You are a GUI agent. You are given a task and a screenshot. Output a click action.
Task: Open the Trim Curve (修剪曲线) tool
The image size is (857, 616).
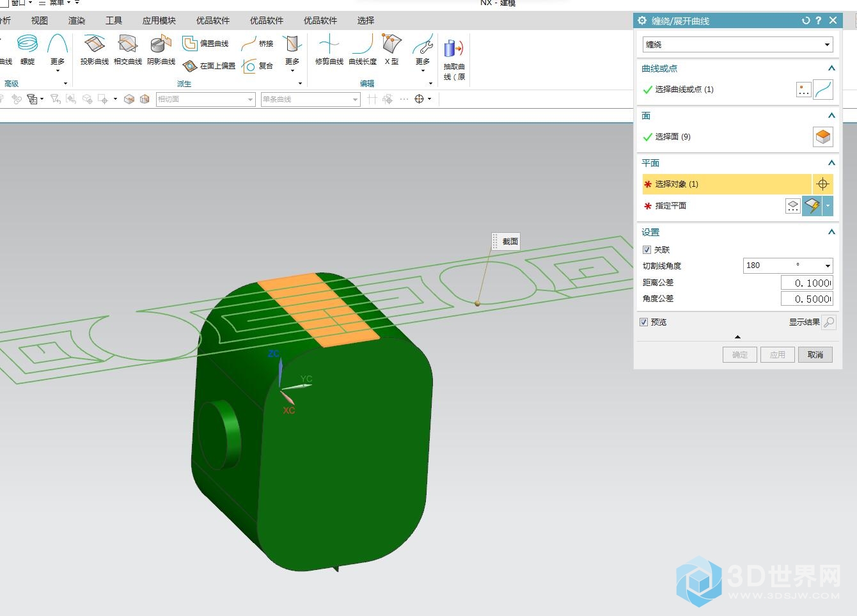pos(329,50)
